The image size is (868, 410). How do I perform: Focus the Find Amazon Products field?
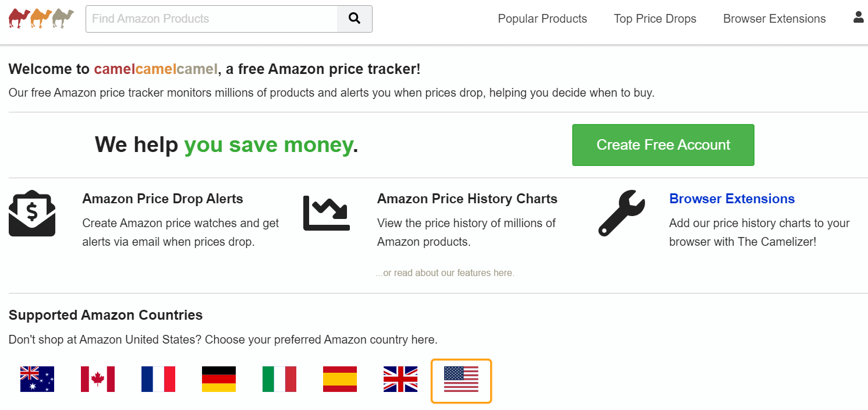point(211,19)
